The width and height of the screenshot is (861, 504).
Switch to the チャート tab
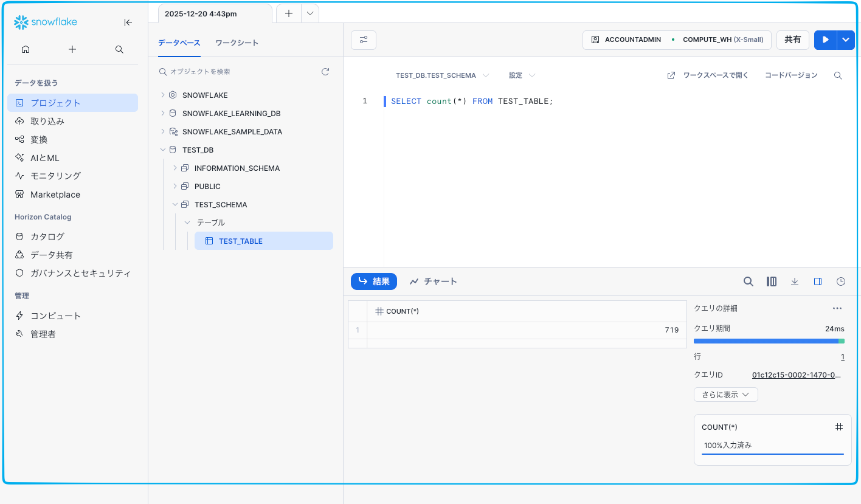pyautogui.click(x=434, y=281)
